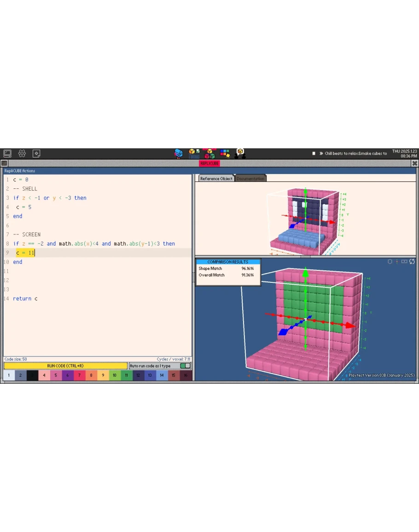The height and width of the screenshot is (532, 419).
Task: Launch the red-green cube app icon
Action: click(x=209, y=153)
